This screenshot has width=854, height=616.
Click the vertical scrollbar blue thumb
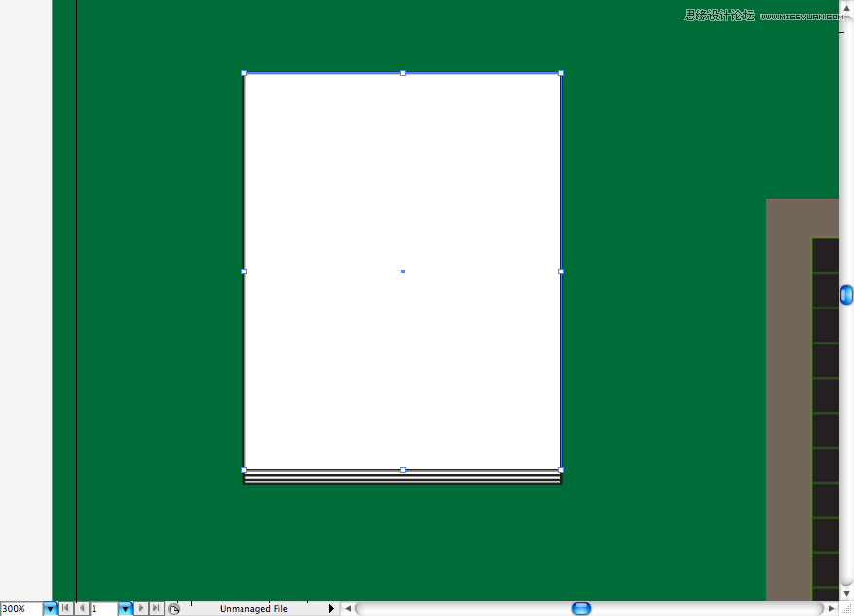[x=846, y=295]
